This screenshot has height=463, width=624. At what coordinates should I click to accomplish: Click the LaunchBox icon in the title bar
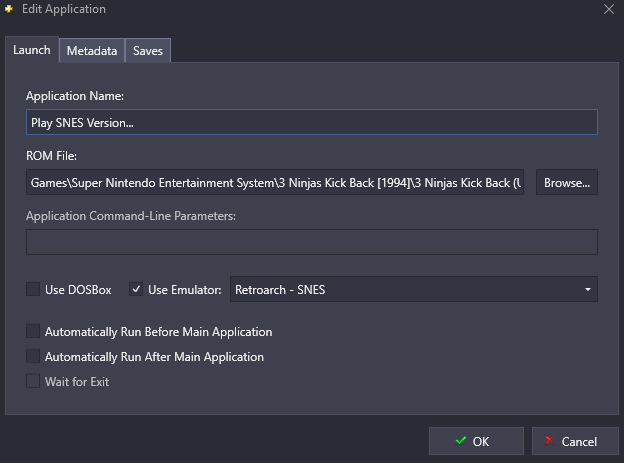(x=9, y=9)
